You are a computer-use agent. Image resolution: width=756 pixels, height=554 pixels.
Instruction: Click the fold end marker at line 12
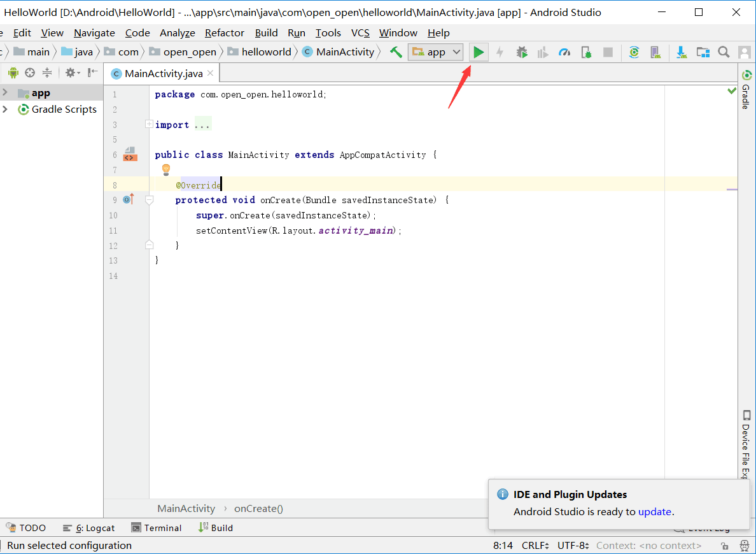click(x=149, y=245)
